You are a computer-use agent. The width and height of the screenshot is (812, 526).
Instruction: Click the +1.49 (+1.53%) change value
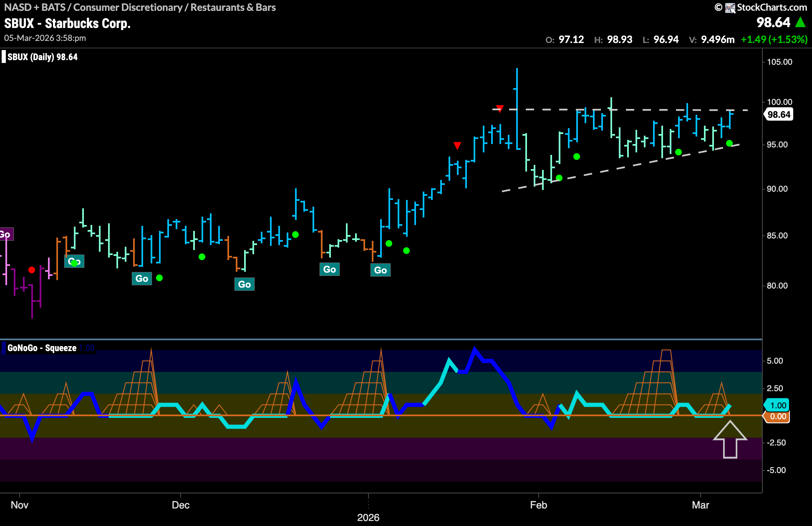[x=774, y=40]
